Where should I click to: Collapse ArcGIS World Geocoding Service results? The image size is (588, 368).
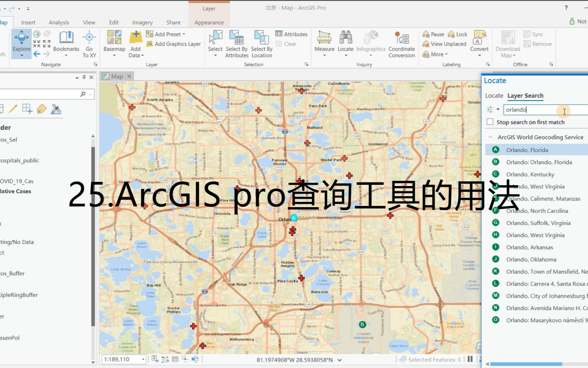click(490, 137)
